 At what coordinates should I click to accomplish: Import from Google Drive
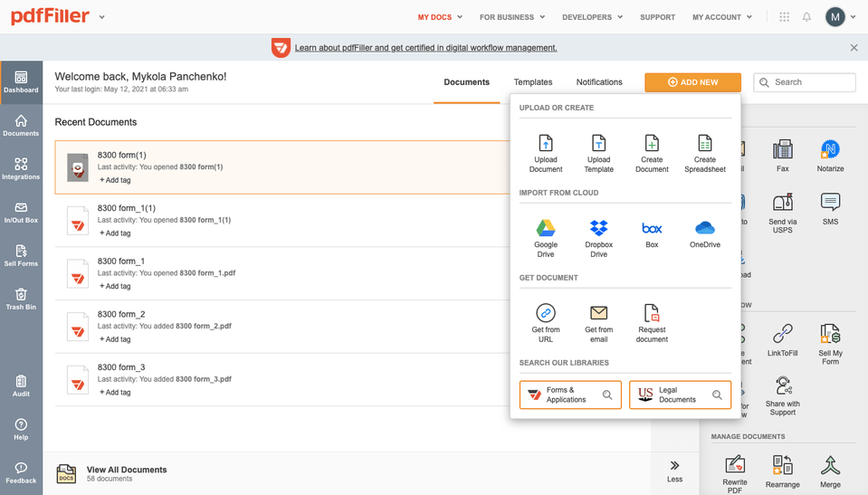tap(546, 239)
